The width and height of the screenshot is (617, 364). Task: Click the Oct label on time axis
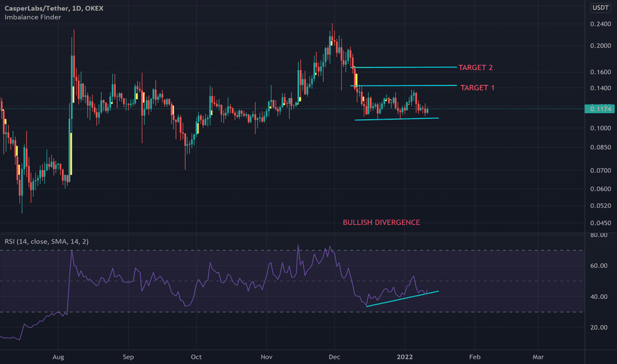pyautogui.click(x=196, y=357)
